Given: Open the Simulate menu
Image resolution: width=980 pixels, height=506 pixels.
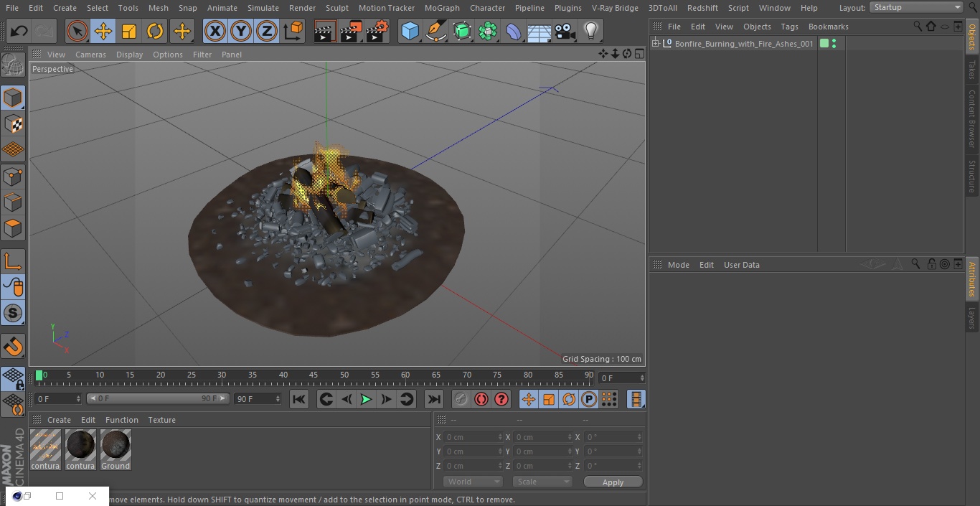Looking at the screenshot, I should pyautogui.click(x=263, y=8).
